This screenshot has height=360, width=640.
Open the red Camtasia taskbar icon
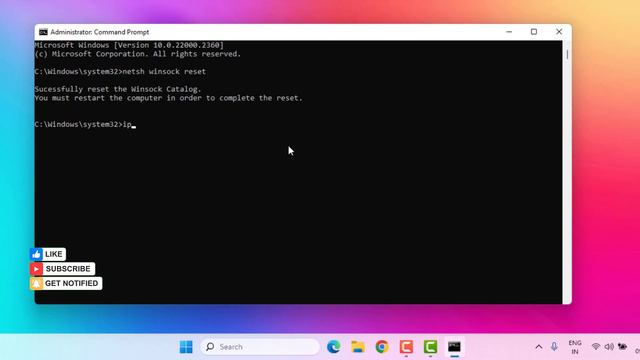click(406, 347)
